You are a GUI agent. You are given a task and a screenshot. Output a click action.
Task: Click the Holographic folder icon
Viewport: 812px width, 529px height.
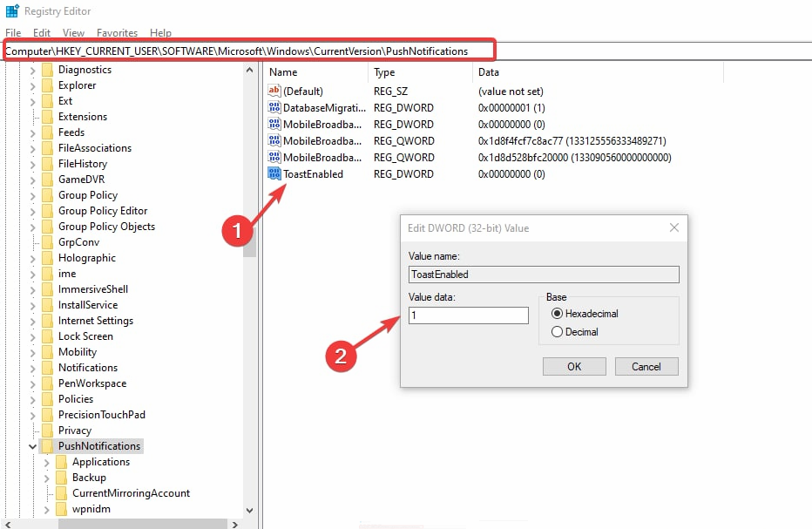pos(47,257)
